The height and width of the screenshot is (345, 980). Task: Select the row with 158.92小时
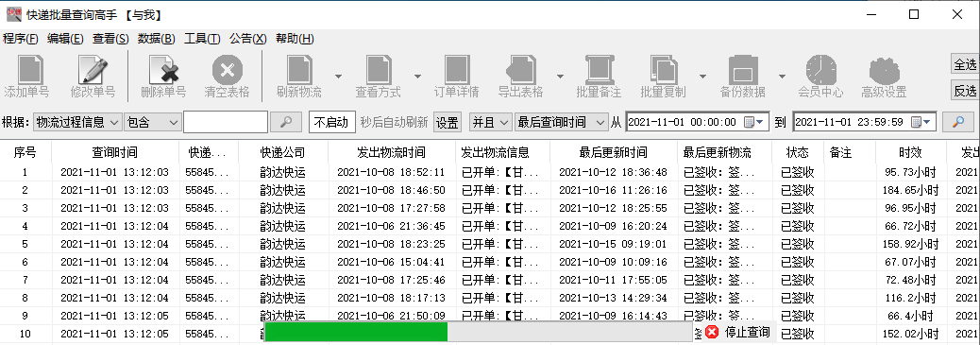click(x=490, y=244)
